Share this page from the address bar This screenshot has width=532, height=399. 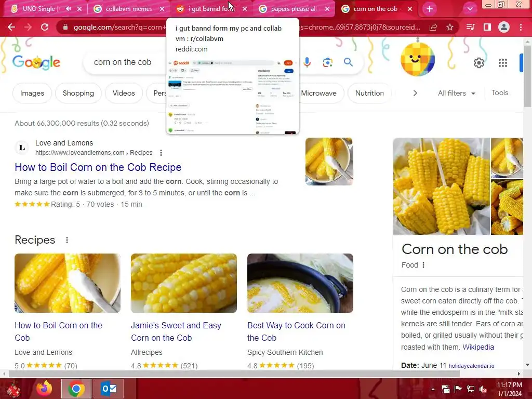pos(433,27)
